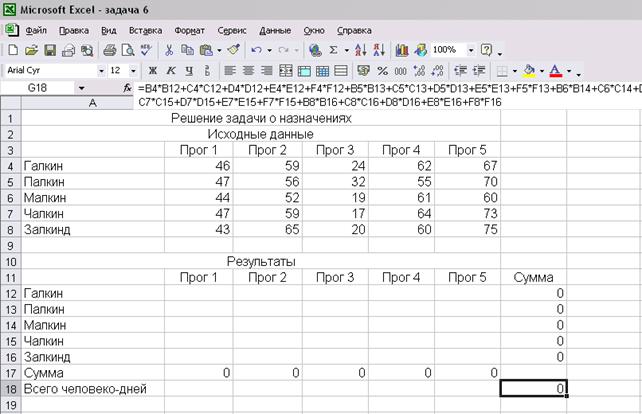Toggle italic formatting (К button)
642x414 pixels.
click(x=170, y=71)
